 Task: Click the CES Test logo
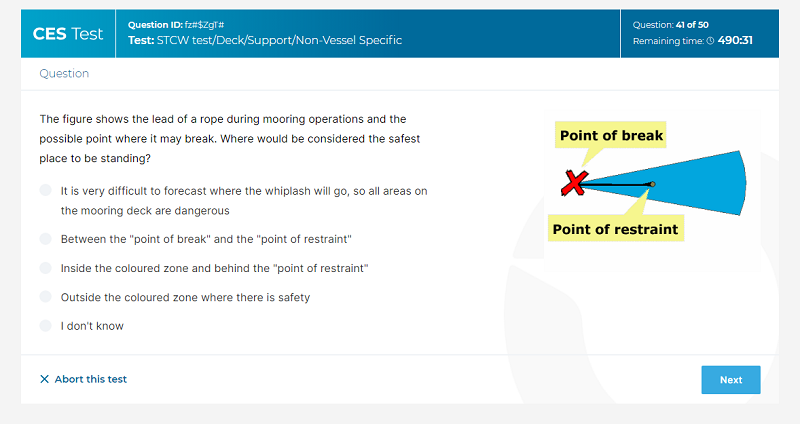(x=68, y=34)
